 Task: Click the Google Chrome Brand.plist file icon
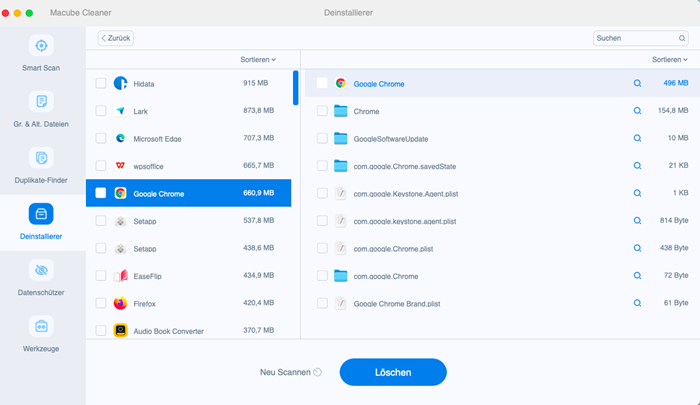[x=341, y=303]
